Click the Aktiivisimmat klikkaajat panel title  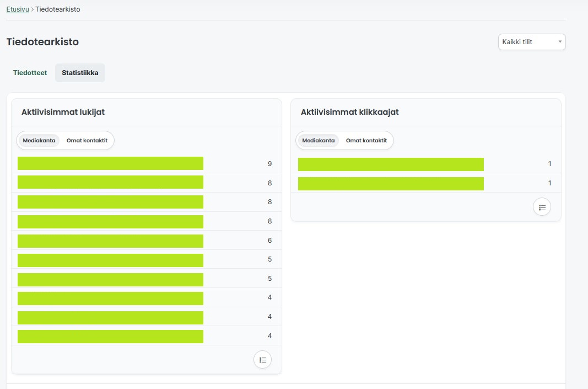click(x=349, y=112)
